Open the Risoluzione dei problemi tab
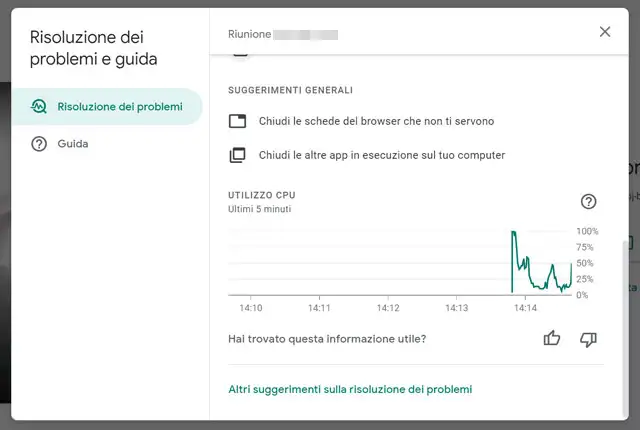The image size is (640, 430). pos(120,107)
